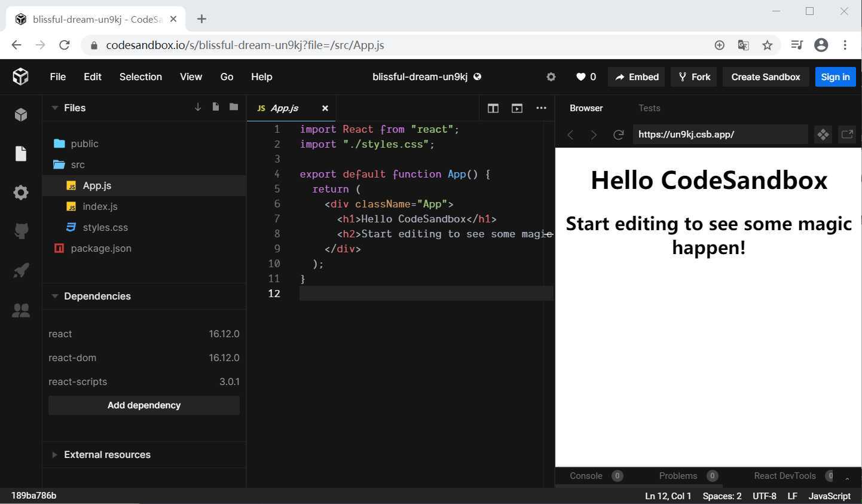Open the Help menu
Screen dimensions: 862x504
pos(262,77)
